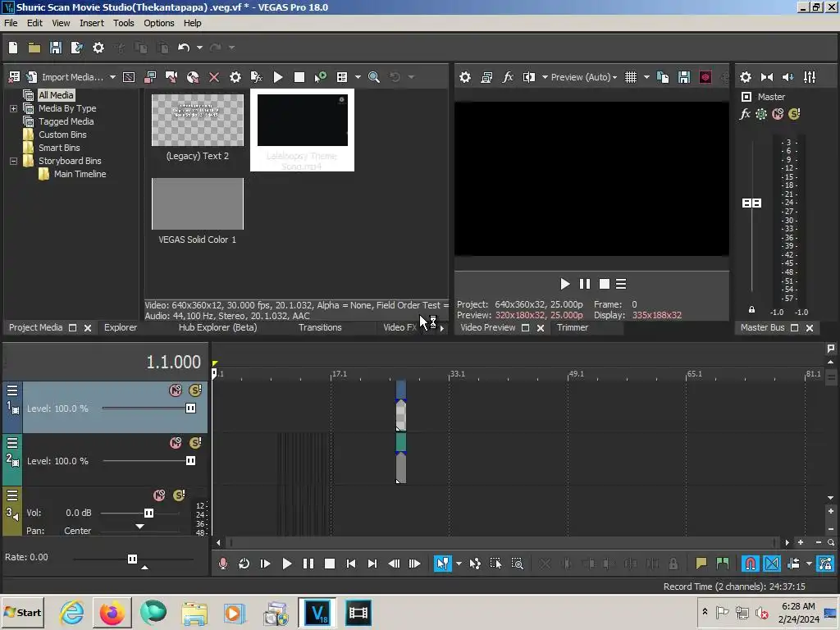840x630 pixels.
Task: Open the overlays dropdown next to the grid
Action: coord(646,77)
